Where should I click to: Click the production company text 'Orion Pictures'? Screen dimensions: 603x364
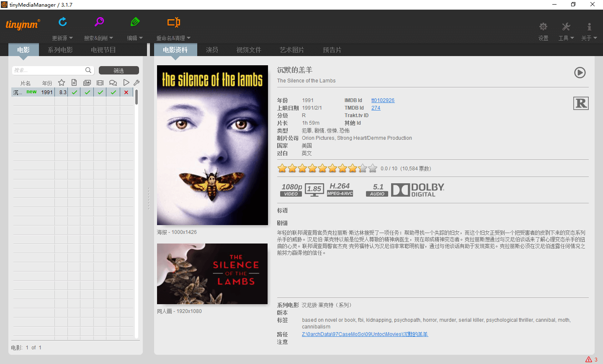[x=318, y=138]
